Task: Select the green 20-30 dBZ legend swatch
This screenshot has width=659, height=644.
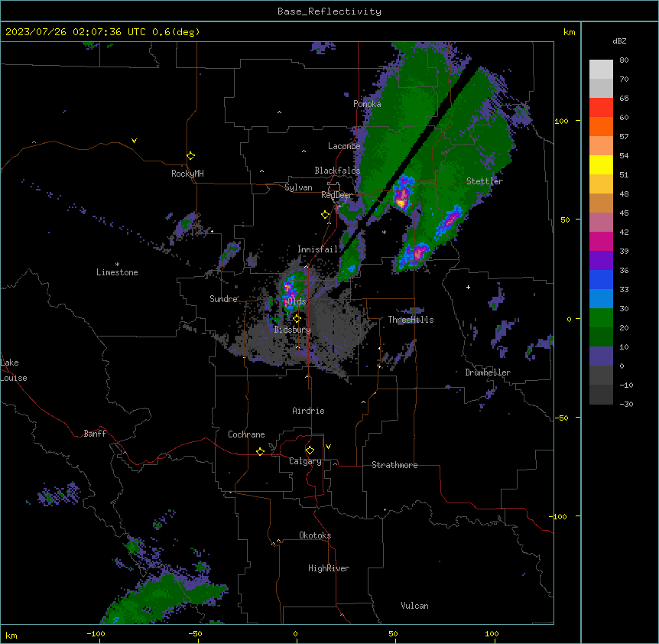Action: click(601, 318)
